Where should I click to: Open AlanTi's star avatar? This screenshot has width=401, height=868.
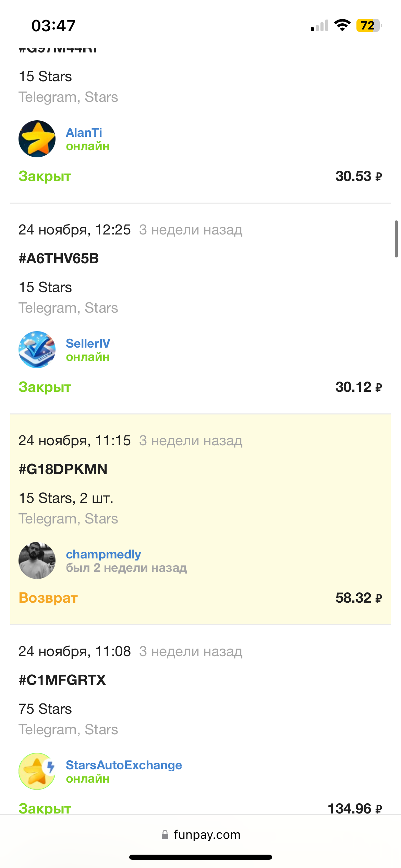(x=37, y=139)
